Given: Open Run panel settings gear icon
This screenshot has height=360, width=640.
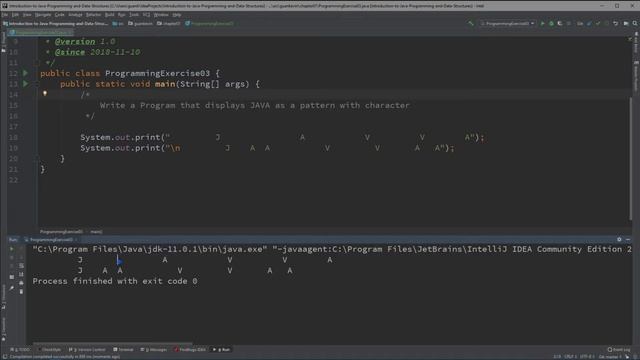Looking at the screenshot, I should 619,240.
